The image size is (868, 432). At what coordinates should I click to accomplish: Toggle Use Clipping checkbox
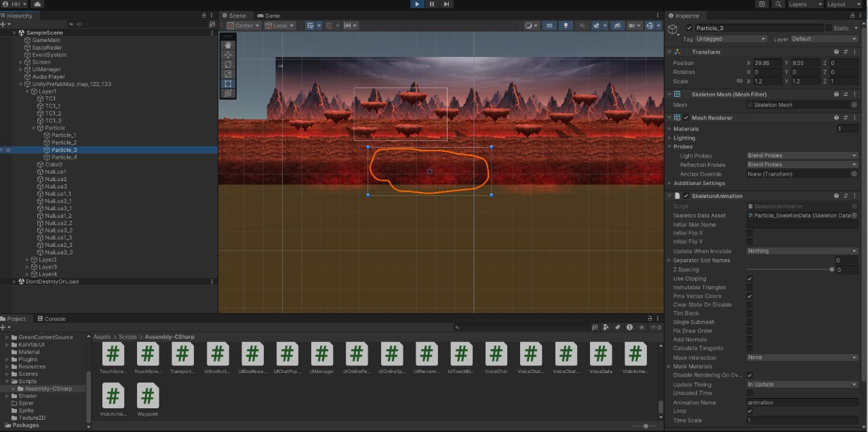click(749, 279)
